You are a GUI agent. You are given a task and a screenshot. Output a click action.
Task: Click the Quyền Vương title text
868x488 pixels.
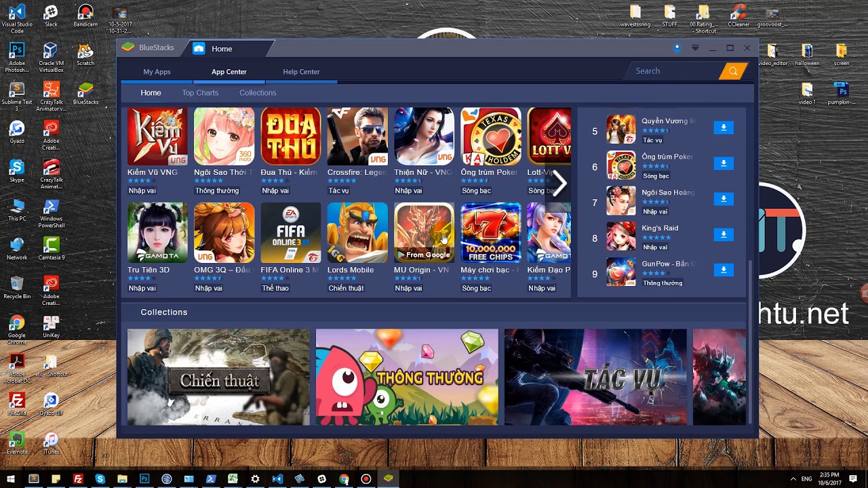(668, 121)
